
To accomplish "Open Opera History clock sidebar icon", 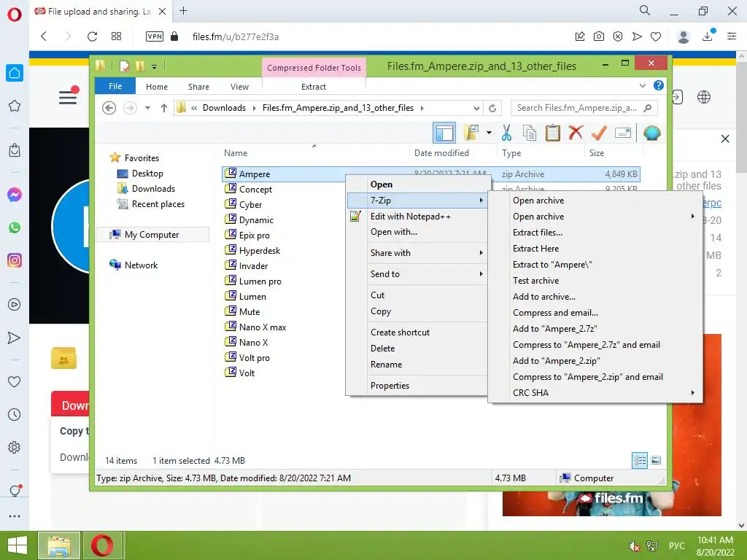I will [15, 414].
